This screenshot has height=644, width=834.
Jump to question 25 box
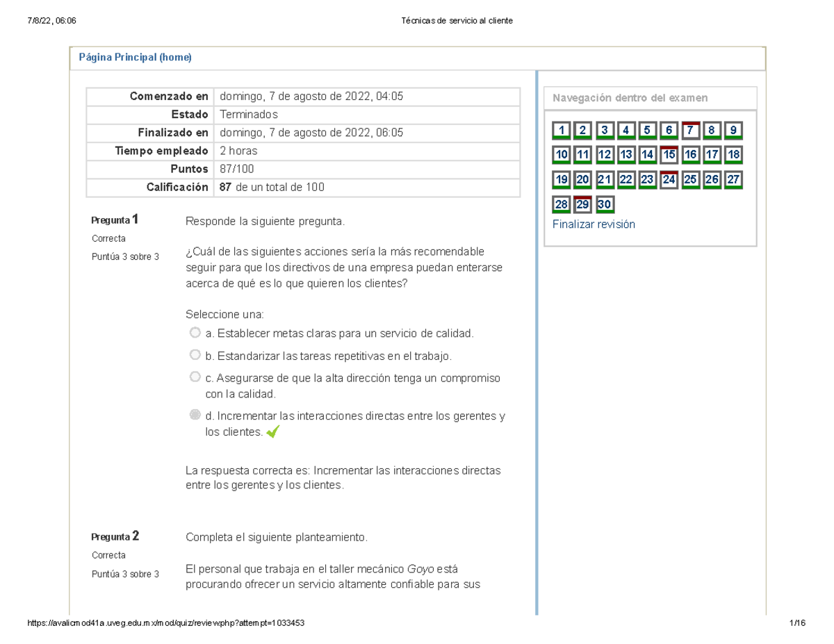click(691, 180)
